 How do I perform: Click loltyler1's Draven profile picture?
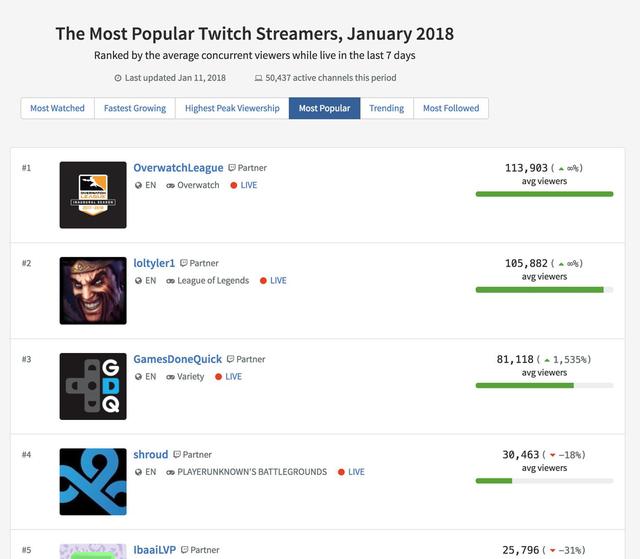click(93, 291)
